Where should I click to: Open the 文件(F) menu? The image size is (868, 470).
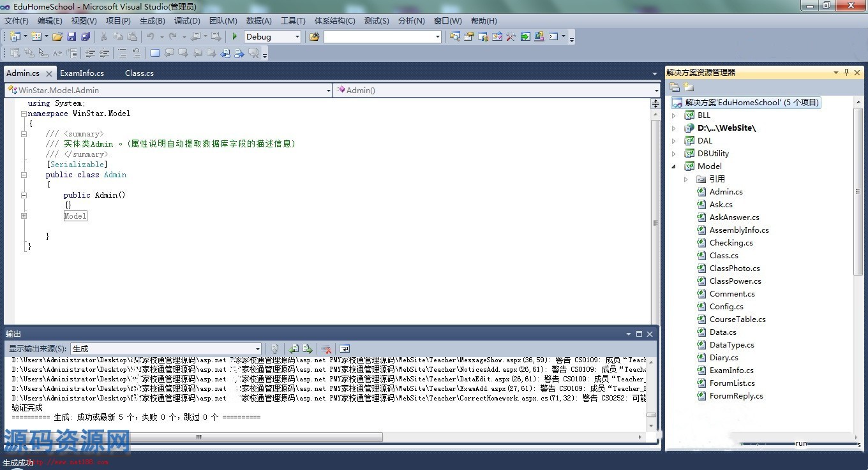[x=17, y=20]
